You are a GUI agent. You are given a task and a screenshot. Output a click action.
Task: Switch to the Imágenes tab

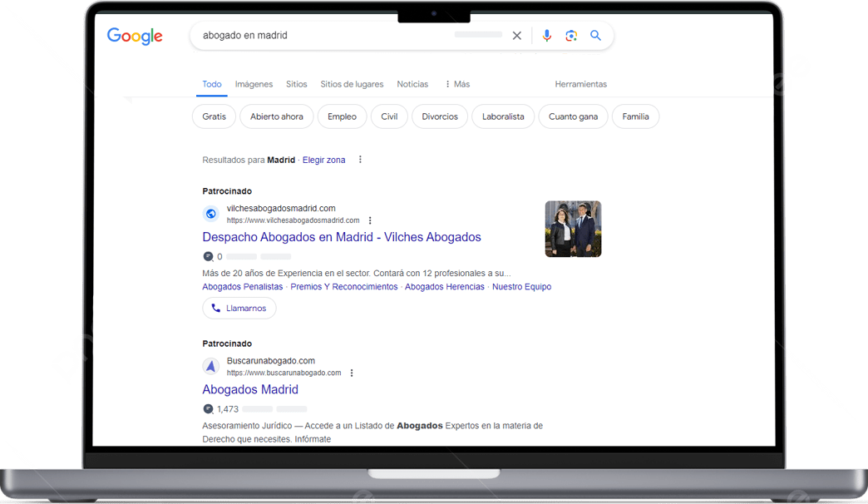254,84
